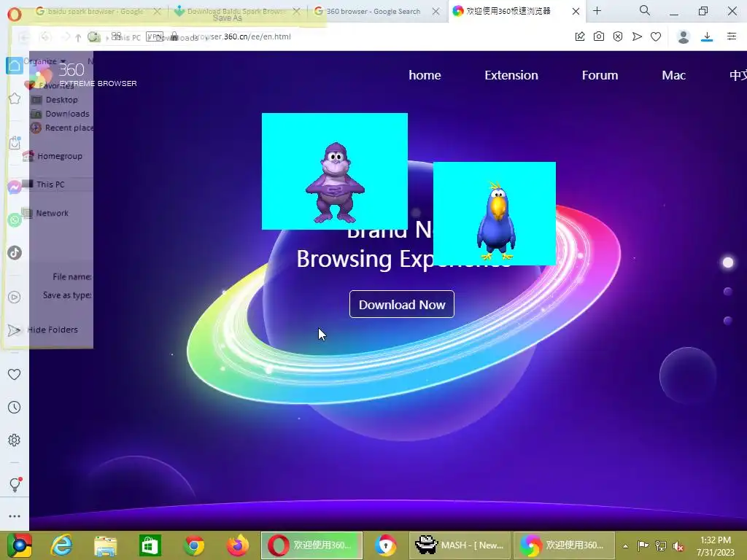This screenshot has height=560, width=747.
Task: Select the second page indicator dot
Action: point(727,292)
